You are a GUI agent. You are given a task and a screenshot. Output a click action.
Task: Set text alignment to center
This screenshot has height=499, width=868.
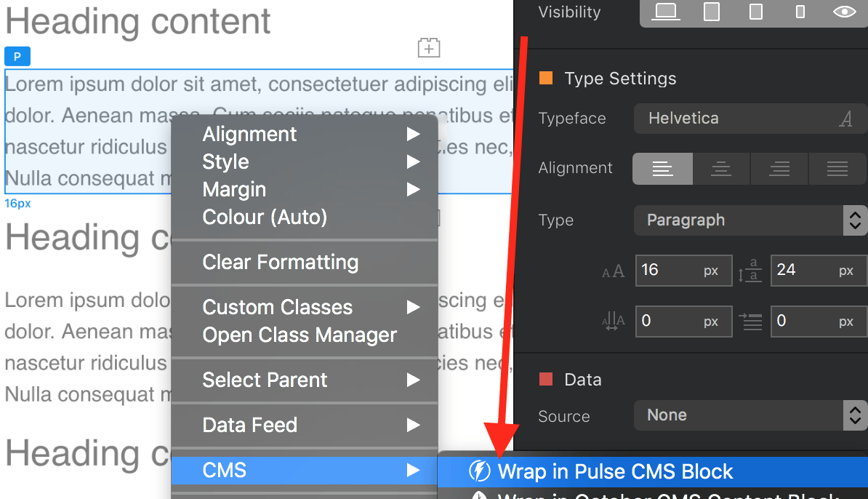(x=720, y=169)
